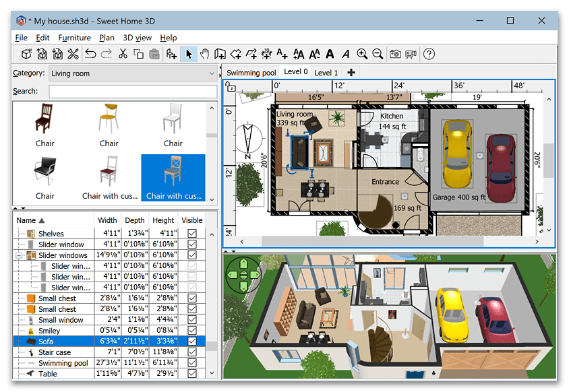Collapse the Slider windows group
The height and width of the screenshot is (392, 569).
coord(19,255)
